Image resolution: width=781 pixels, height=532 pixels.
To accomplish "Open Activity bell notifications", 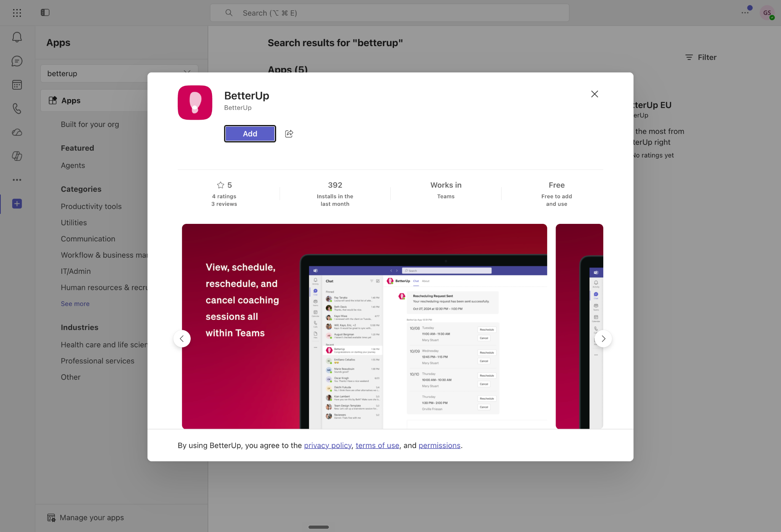I will (x=17, y=37).
